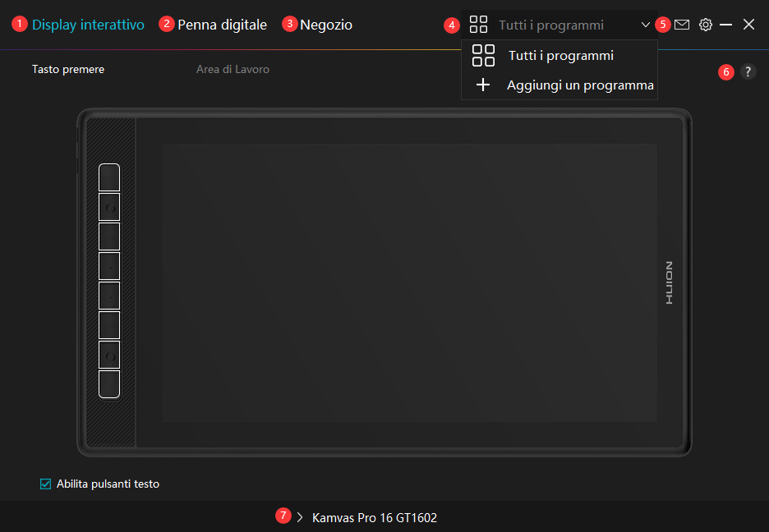This screenshot has height=532, width=769.
Task: Click the plus icon beside Aggiungi un programma
Action: pos(483,85)
